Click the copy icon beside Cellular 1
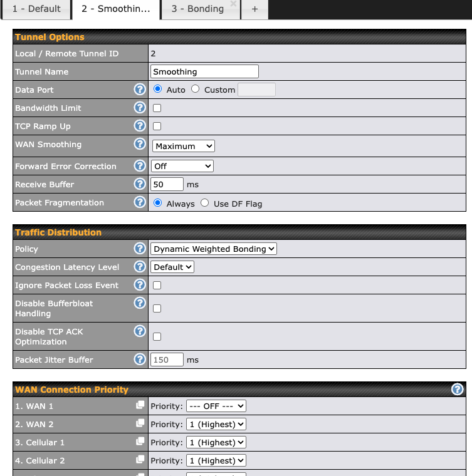 point(140,442)
